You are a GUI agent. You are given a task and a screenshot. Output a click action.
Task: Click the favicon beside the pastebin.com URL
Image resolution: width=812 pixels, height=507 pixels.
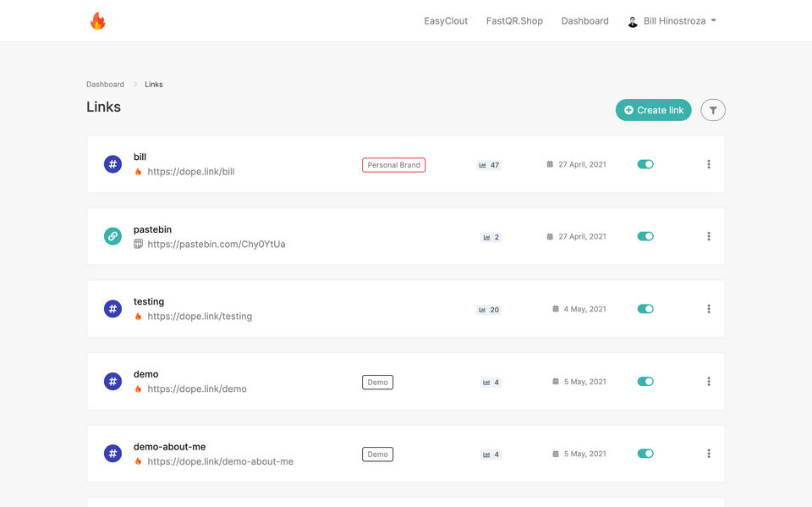click(138, 244)
